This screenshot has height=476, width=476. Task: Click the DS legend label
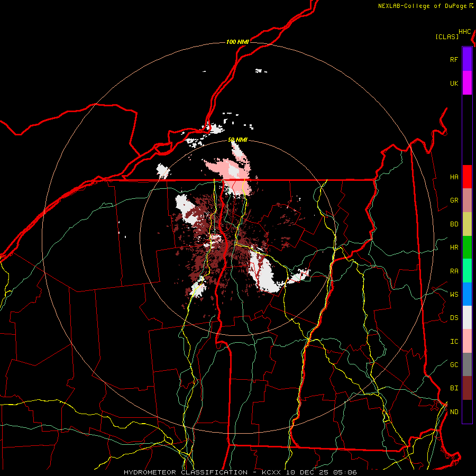[x=454, y=318]
